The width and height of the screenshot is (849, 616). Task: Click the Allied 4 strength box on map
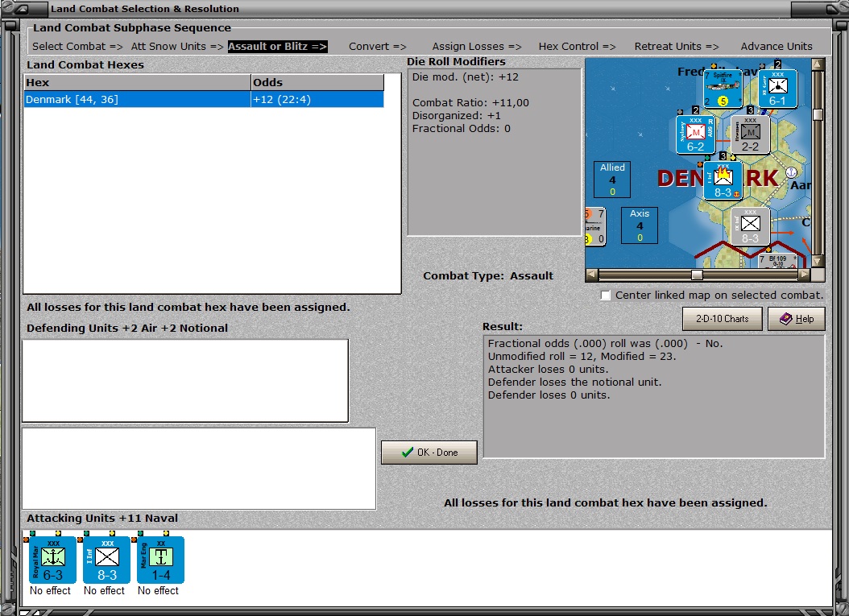[x=612, y=180]
